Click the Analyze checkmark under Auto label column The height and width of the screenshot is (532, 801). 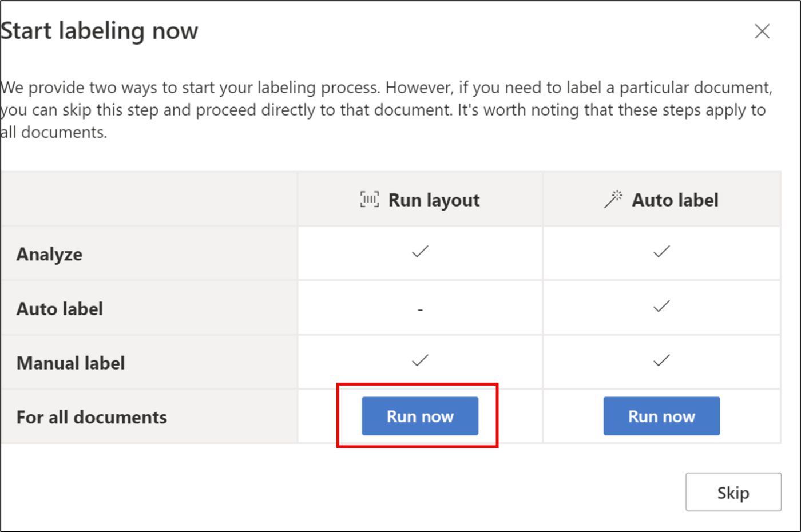661,252
